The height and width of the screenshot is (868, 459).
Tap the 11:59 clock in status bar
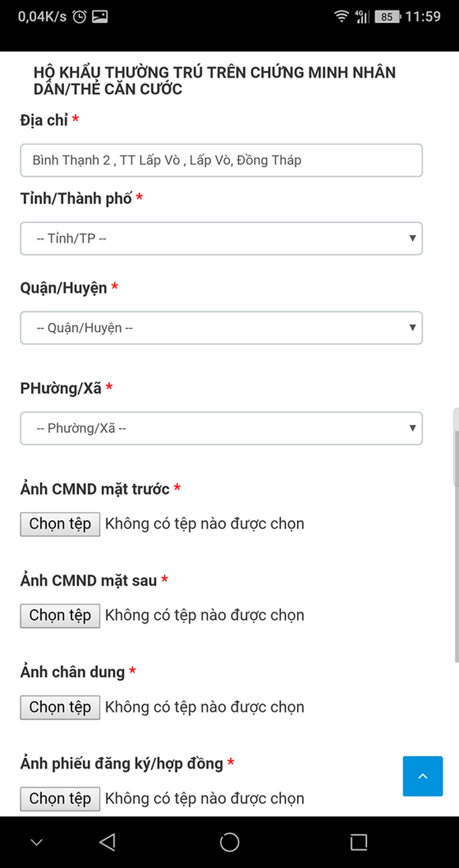(423, 17)
